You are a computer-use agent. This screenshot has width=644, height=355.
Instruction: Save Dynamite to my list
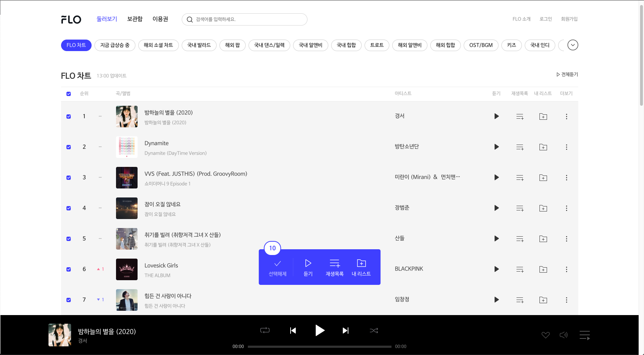(543, 147)
